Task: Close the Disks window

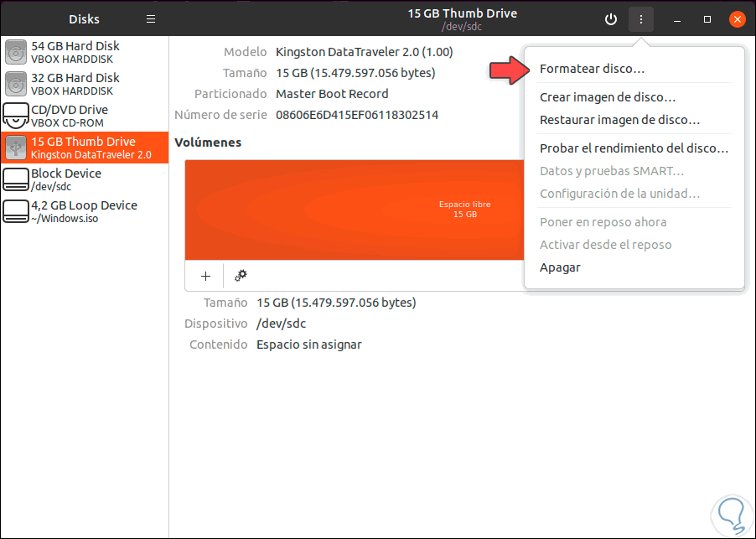Action: (x=738, y=19)
